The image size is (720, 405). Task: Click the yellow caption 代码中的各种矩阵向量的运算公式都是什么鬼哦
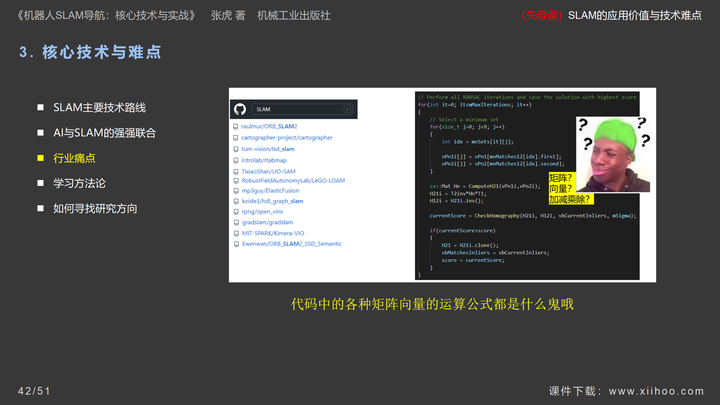pyautogui.click(x=432, y=304)
